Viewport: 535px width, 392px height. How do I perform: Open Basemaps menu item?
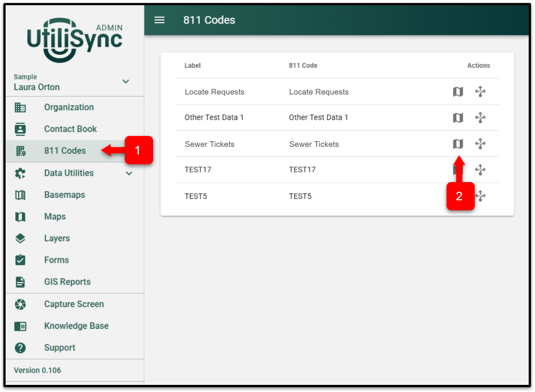(65, 195)
